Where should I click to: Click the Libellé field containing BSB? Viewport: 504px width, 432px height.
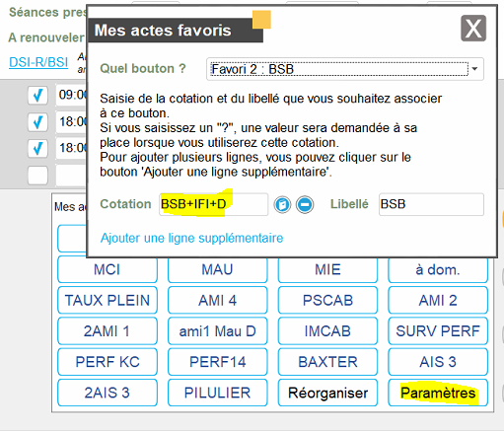click(x=431, y=204)
